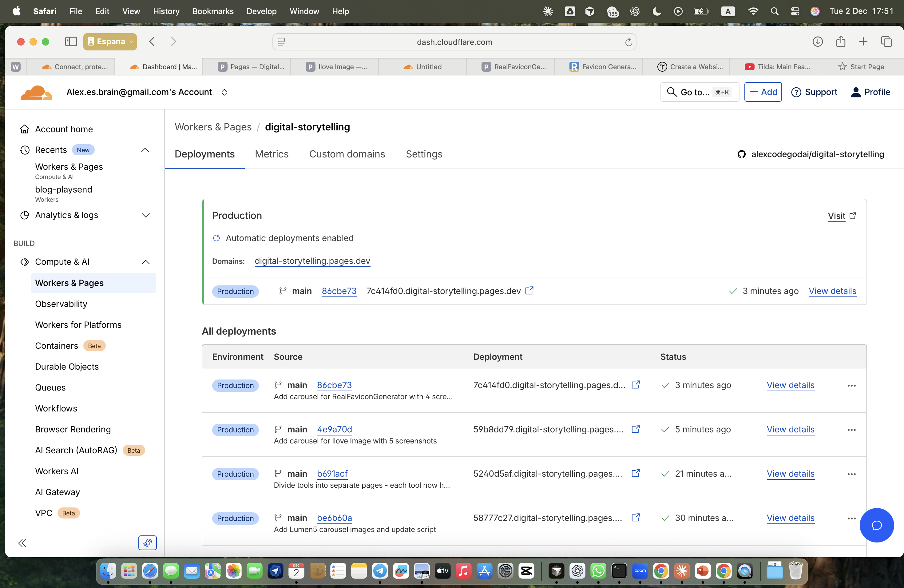
Task: Open the Develop menu in the menu bar
Action: tap(261, 11)
